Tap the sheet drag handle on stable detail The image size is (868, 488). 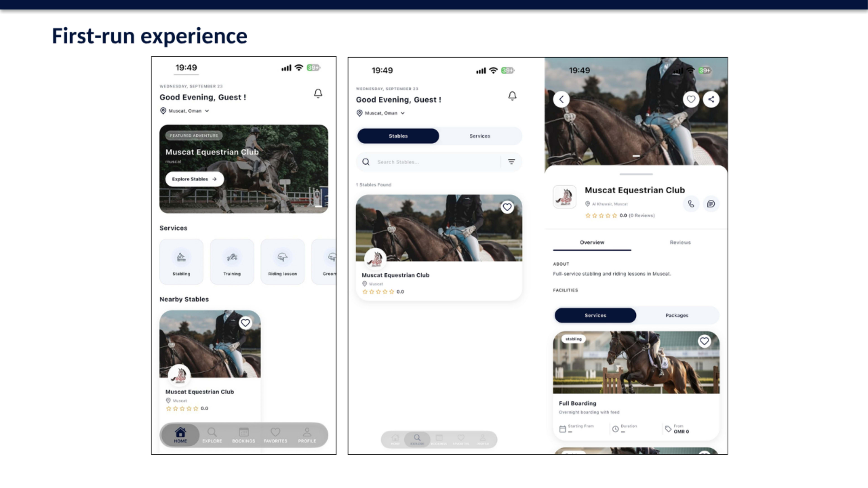[x=636, y=174]
